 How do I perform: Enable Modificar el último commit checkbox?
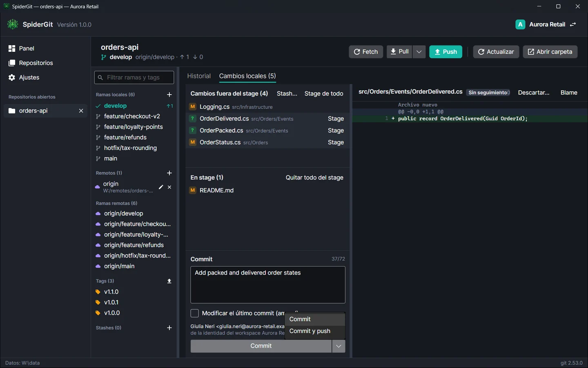tap(195, 313)
